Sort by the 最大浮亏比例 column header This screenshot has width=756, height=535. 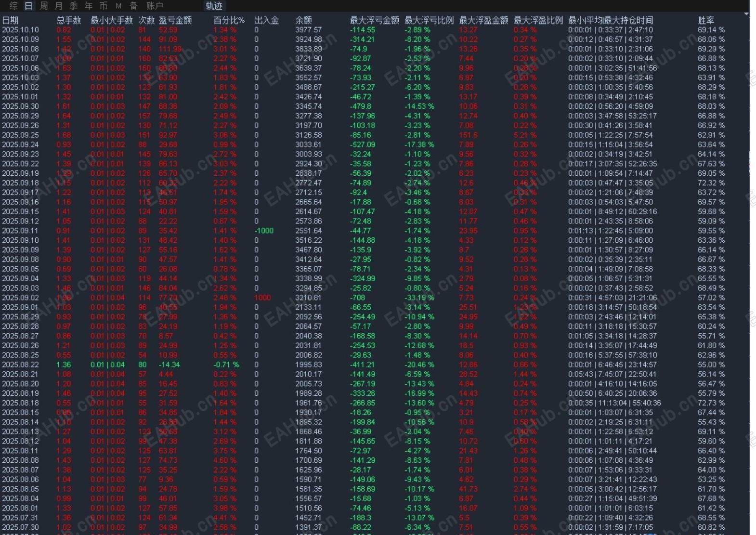[429, 20]
